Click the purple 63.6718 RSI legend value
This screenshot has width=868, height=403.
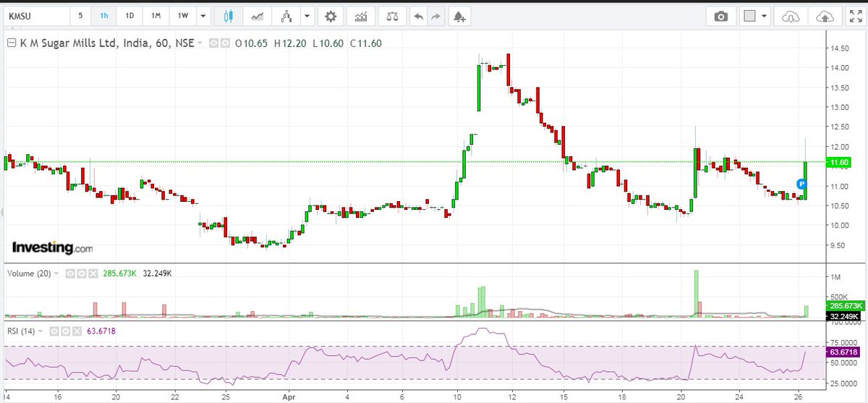(x=100, y=331)
